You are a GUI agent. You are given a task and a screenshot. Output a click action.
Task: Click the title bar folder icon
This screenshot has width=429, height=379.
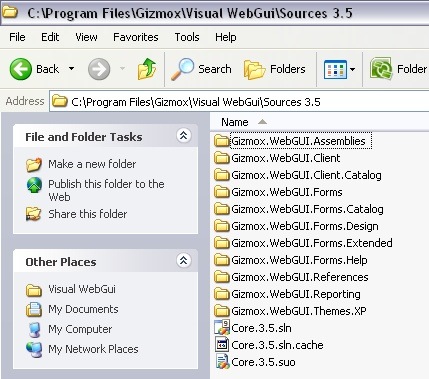pos(9,12)
